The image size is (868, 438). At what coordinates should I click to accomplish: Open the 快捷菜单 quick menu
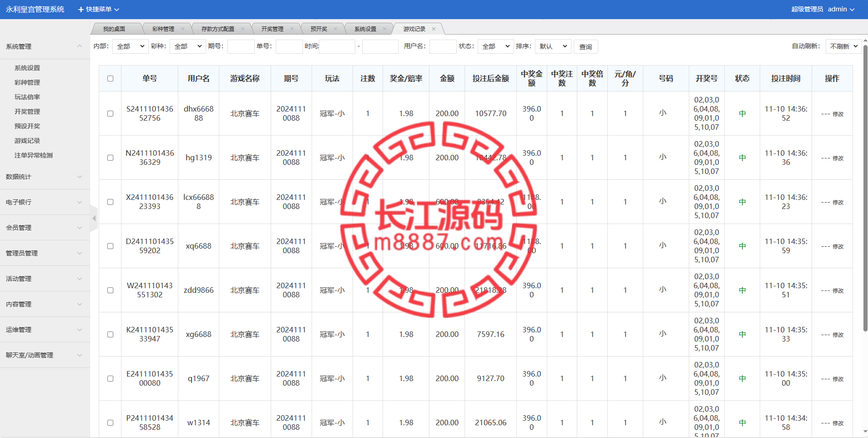[x=99, y=9]
